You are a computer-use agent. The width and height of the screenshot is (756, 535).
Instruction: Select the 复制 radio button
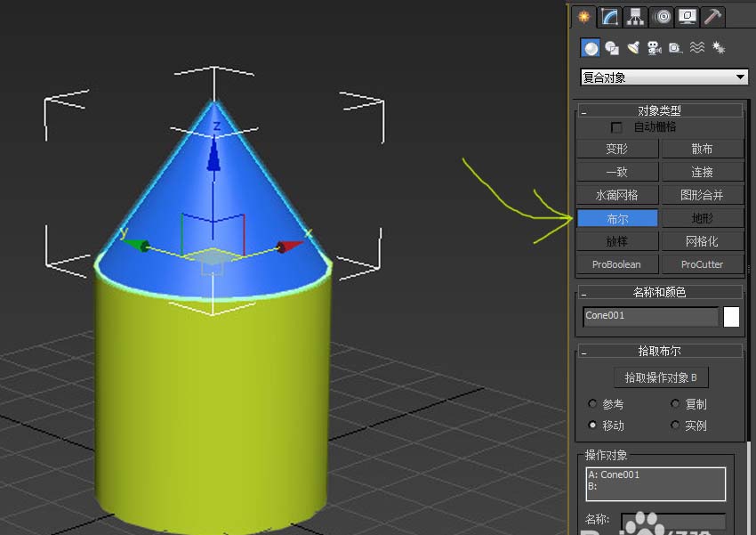pyautogui.click(x=675, y=404)
